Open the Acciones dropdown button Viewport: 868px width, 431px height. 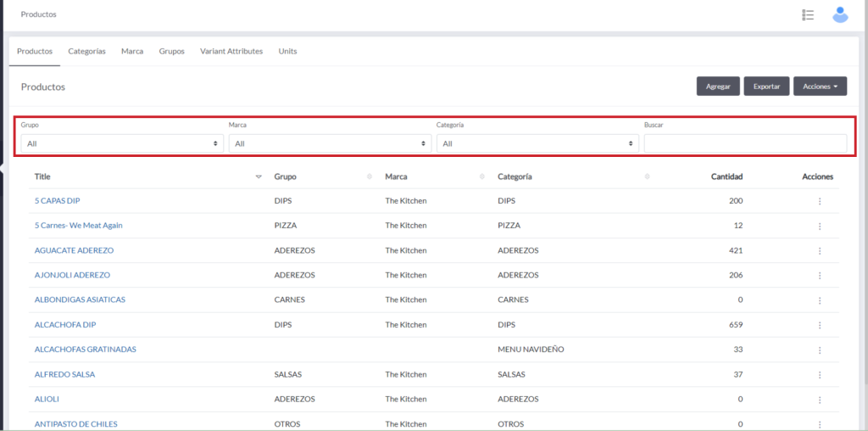(820, 87)
